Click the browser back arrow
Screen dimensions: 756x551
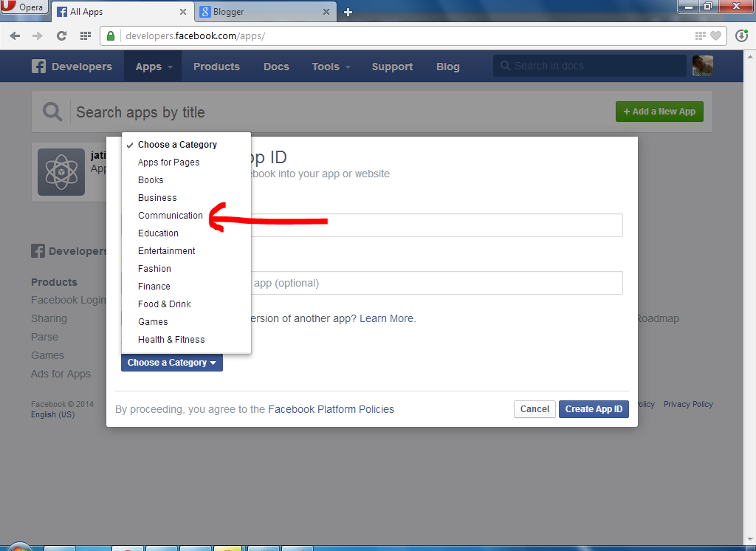(15, 35)
